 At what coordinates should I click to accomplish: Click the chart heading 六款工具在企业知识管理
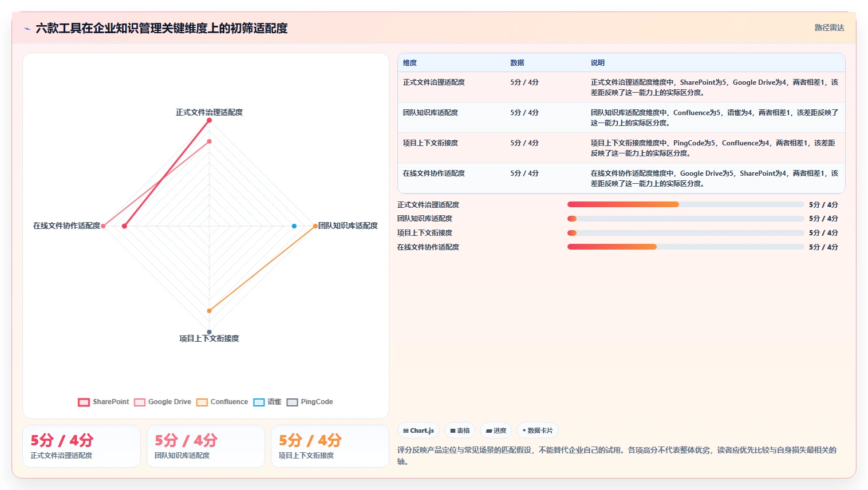pyautogui.click(x=161, y=28)
